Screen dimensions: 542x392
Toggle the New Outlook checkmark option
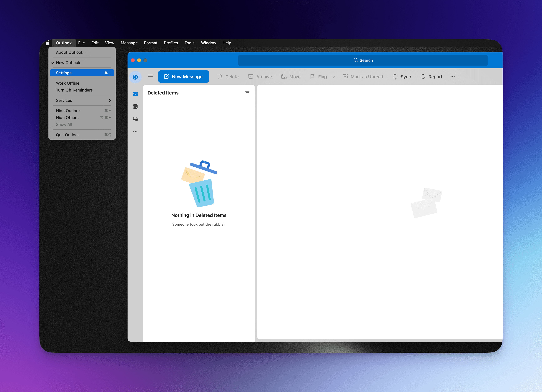68,63
